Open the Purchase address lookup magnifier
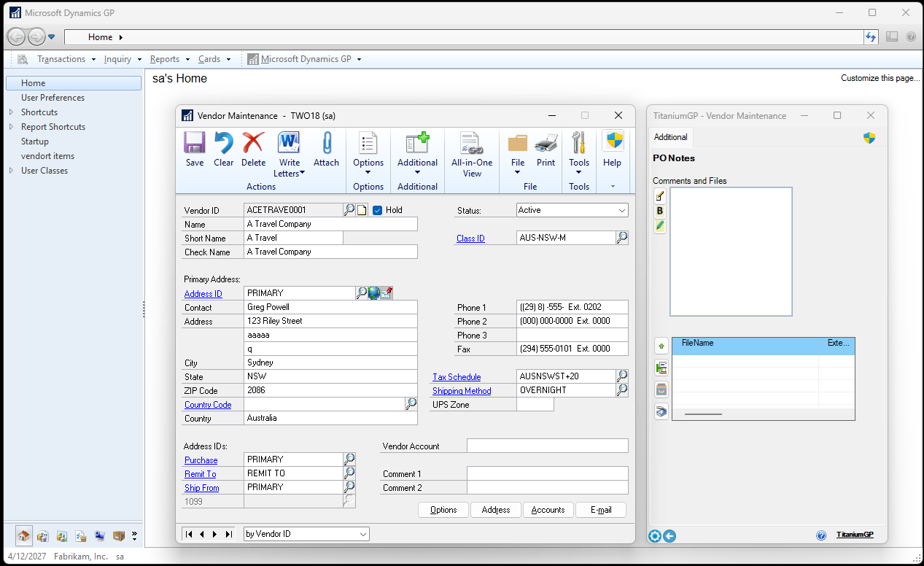 tap(349, 460)
